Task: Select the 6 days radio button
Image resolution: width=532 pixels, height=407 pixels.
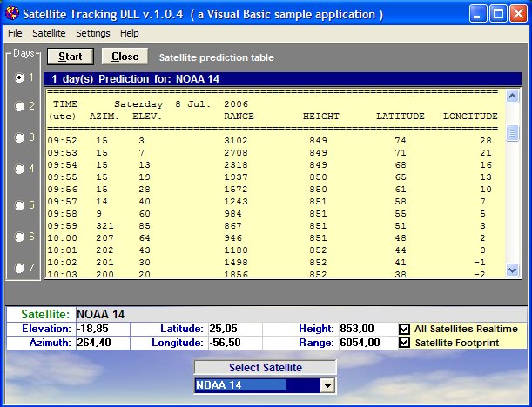Action: [x=19, y=237]
